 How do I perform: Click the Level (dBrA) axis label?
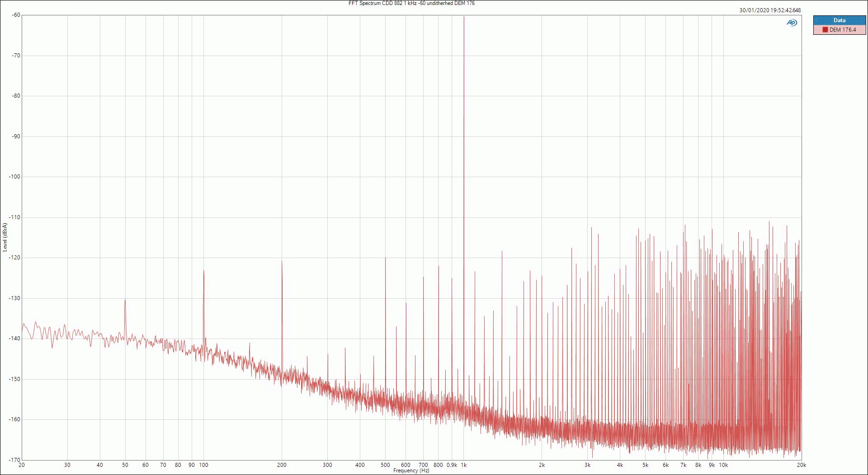coord(5,237)
